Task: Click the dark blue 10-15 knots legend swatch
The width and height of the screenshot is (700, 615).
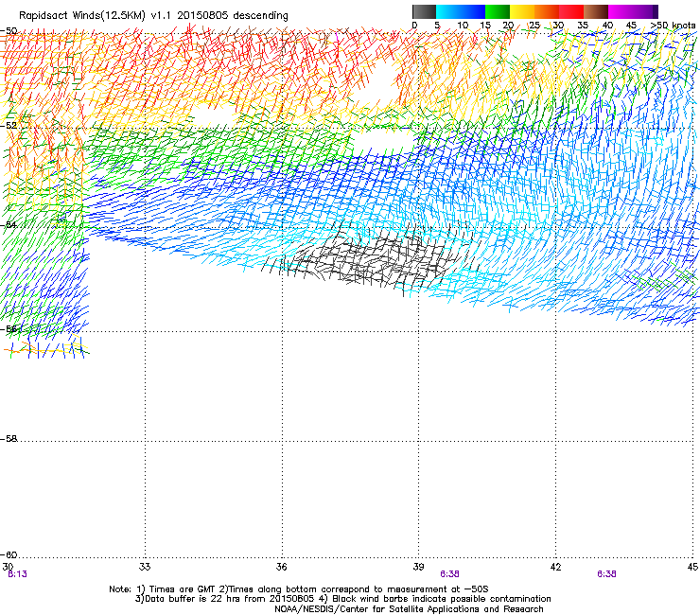Action: click(x=473, y=11)
